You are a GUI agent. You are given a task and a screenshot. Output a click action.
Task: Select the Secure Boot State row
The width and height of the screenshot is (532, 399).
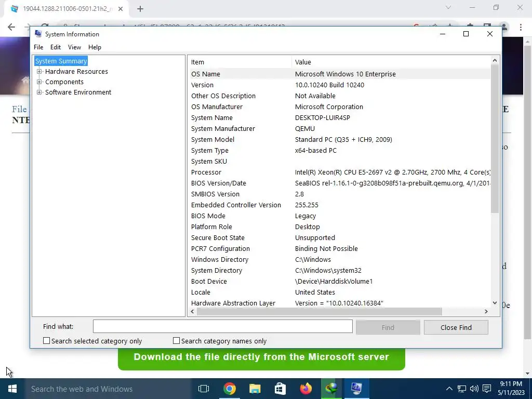(x=340, y=237)
